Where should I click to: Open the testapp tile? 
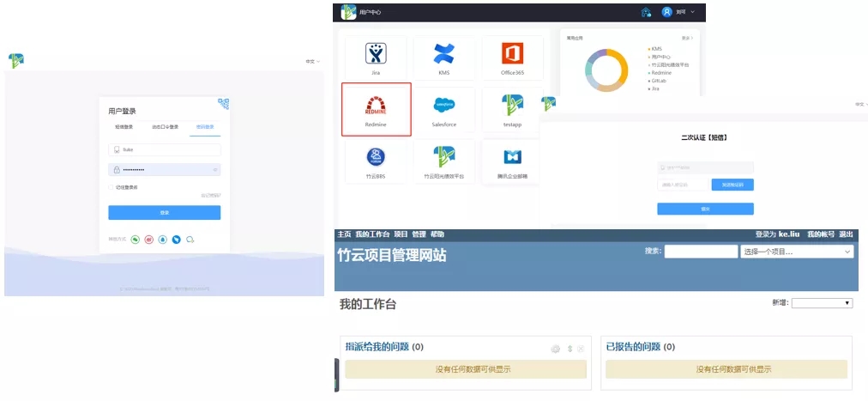pyautogui.click(x=512, y=110)
